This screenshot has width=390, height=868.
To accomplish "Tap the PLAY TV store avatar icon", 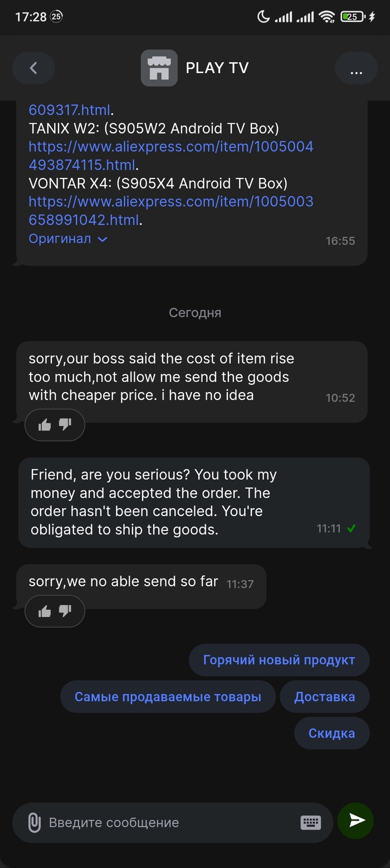I will coord(159,68).
